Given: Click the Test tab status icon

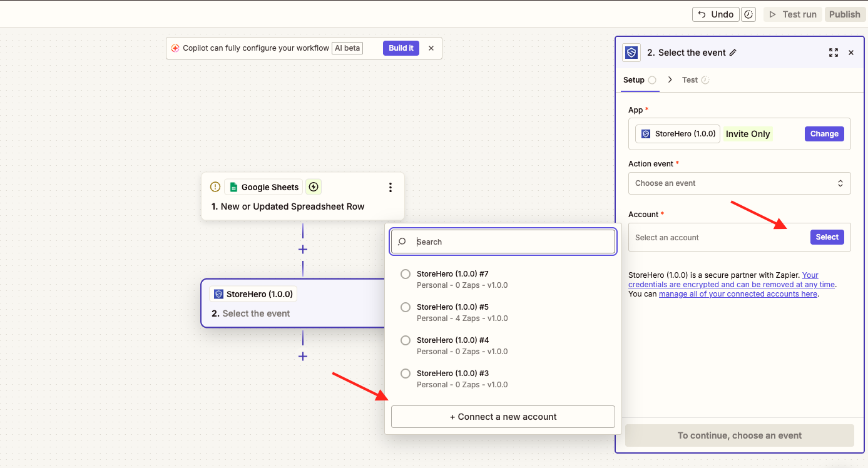Looking at the screenshot, I should (x=705, y=80).
